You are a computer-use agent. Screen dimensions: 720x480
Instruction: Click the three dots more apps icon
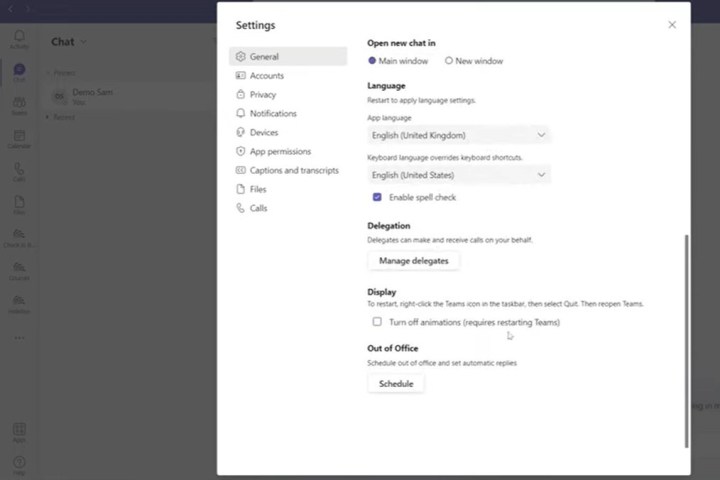pyautogui.click(x=19, y=337)
